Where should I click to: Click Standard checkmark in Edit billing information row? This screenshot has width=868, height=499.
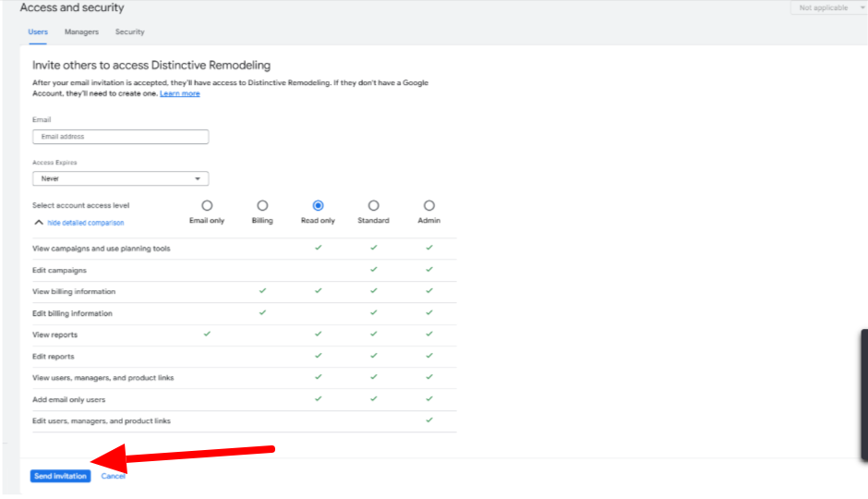(x=374, y=312)
